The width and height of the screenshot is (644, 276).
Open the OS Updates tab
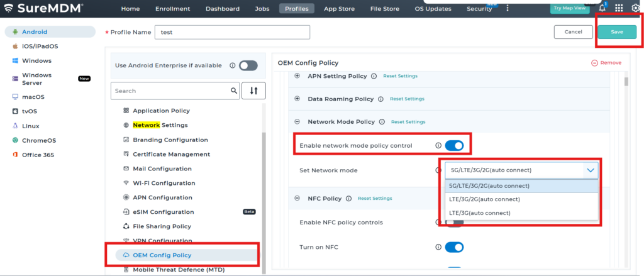433,9
